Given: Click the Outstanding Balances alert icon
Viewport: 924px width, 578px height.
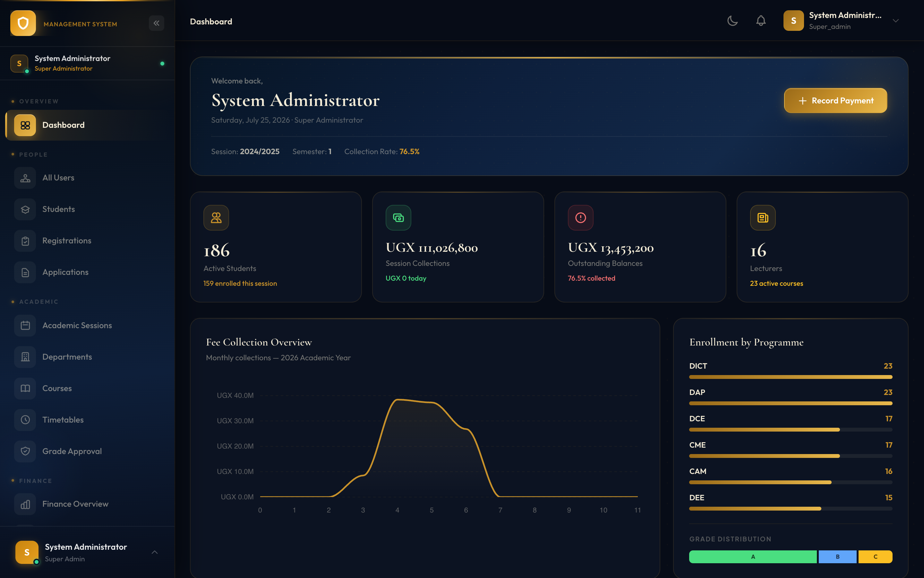Looking at the screenshot, I should pos(580,217).
